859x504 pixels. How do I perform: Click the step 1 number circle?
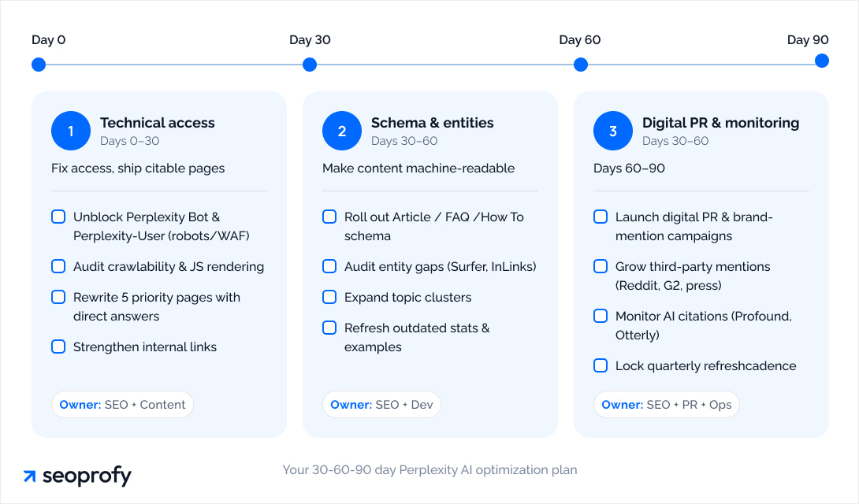click(71, 131)
